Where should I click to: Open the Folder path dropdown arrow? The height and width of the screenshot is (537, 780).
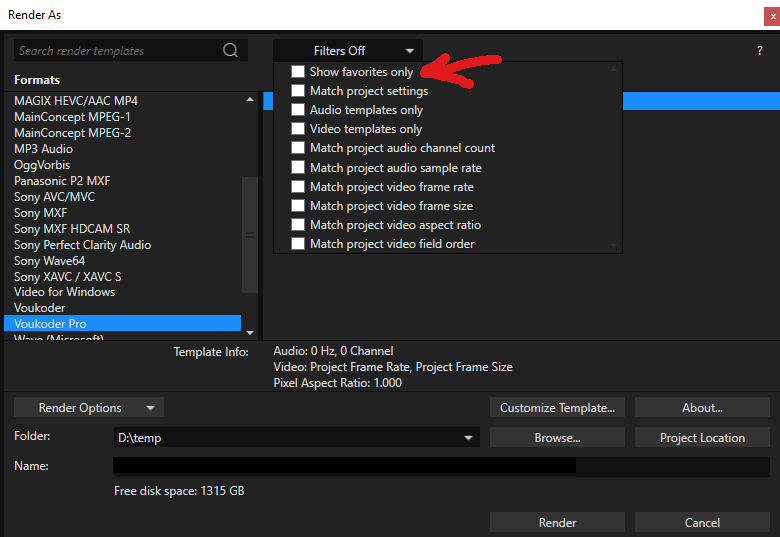pos(468,438)
